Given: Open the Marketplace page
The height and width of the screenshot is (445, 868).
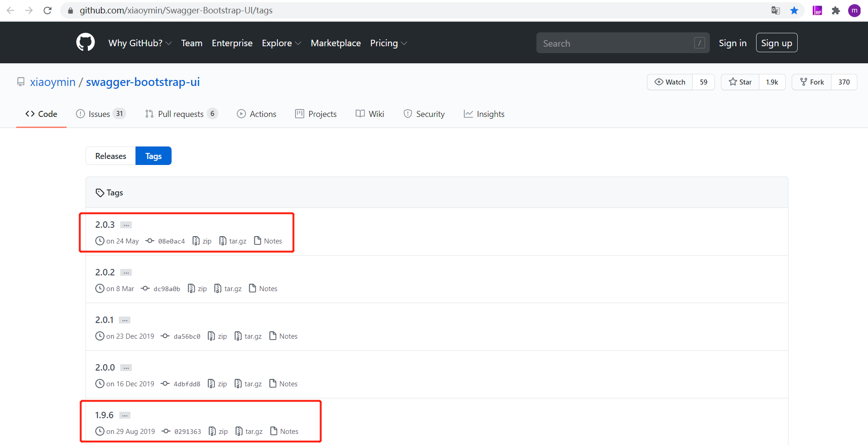Looking at the screenshot, I should (x=336, y=43).
